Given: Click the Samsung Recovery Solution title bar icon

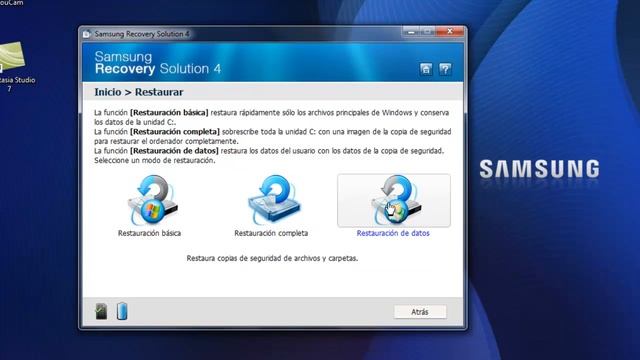Looking at the screenshot, I should 87,34.
